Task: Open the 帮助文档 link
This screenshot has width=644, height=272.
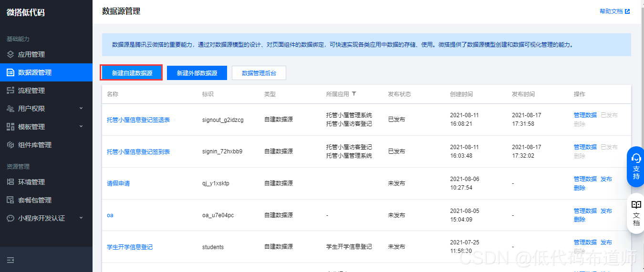Action: point(611,11)
